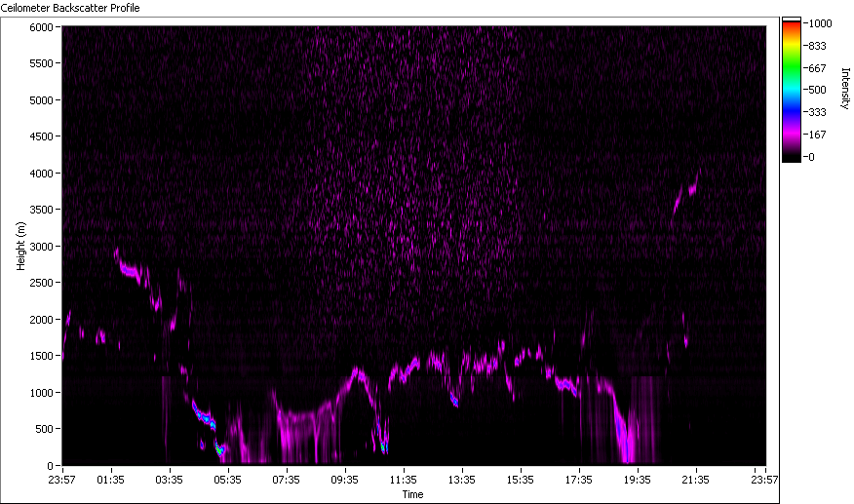Click the 4500 height axis value
This screenshot has width=854, height=504.
[x=41, y=136]
